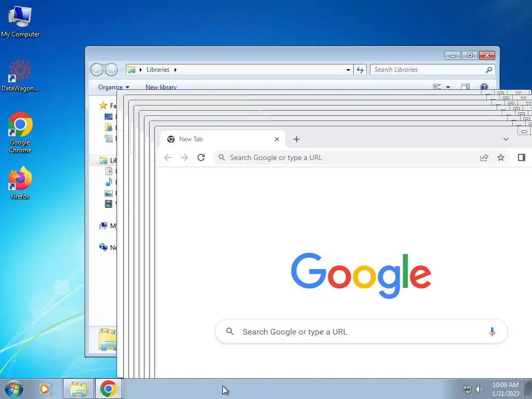The height and width of the screenshot is (399, 532).
Task: Click Libraries breadcrumb in Explorer address bar
Action: [x=158, y=70]
